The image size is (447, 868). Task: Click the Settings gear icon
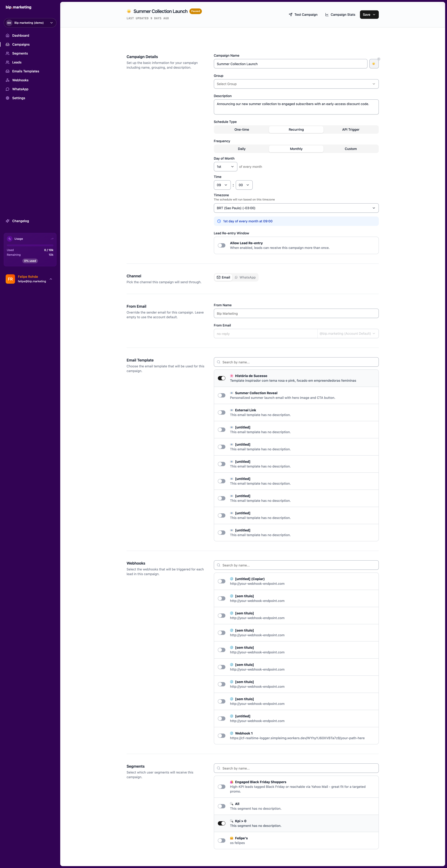click(7, 98)
